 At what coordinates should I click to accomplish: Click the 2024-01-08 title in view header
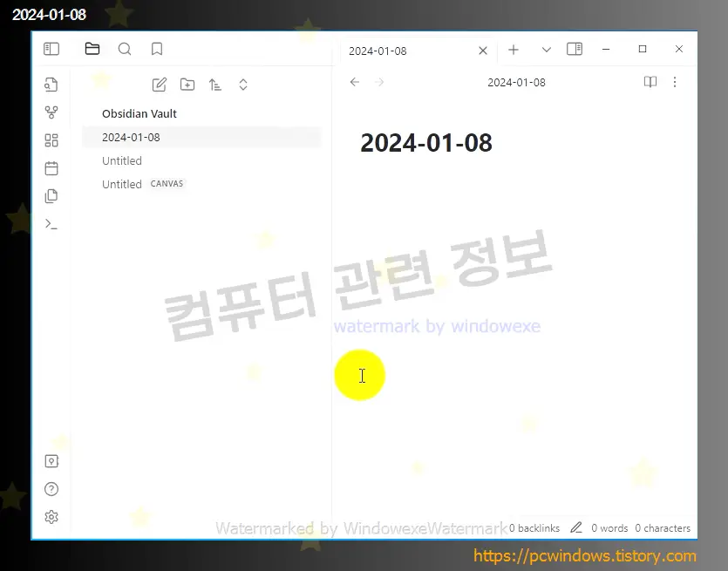(516, 83)
